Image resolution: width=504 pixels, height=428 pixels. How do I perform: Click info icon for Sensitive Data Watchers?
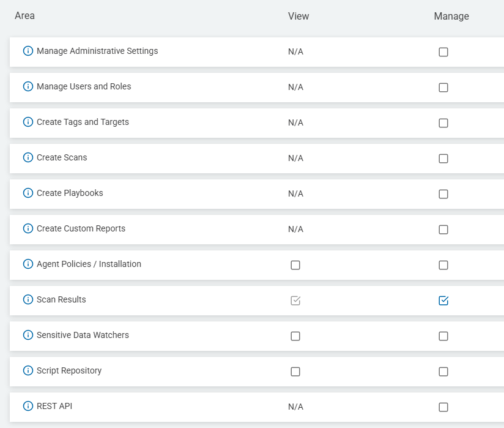(28, 336)
